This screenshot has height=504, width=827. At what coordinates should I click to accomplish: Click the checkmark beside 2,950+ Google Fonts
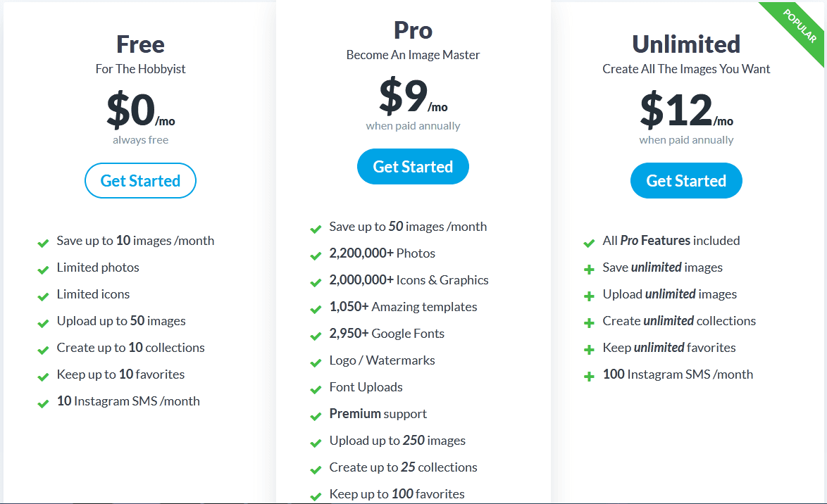316,335
